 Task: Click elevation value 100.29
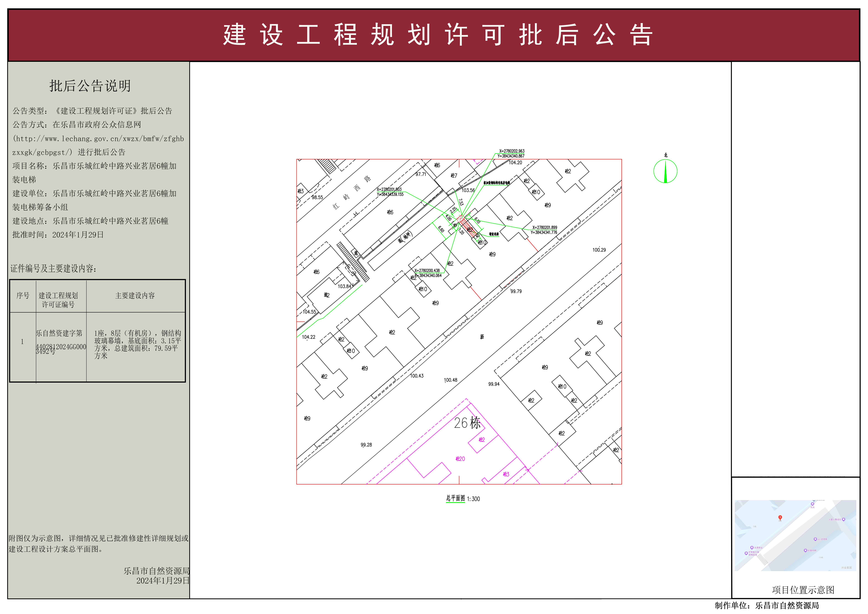click(599, 250)
